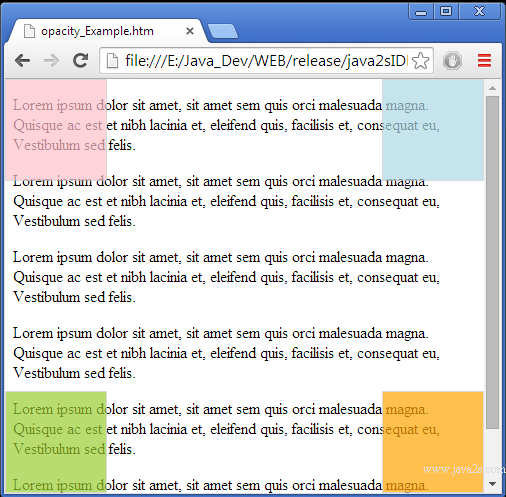The height and width of the screenshot is (497, 506).
Task: Open a new tab with the tab button
Action: pos(222,31)
